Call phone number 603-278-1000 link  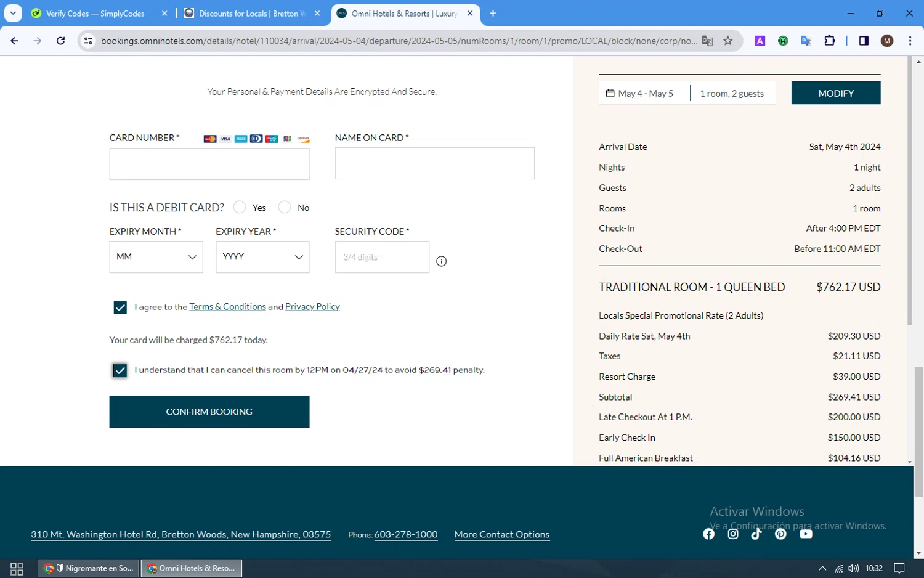pos(406,534)
